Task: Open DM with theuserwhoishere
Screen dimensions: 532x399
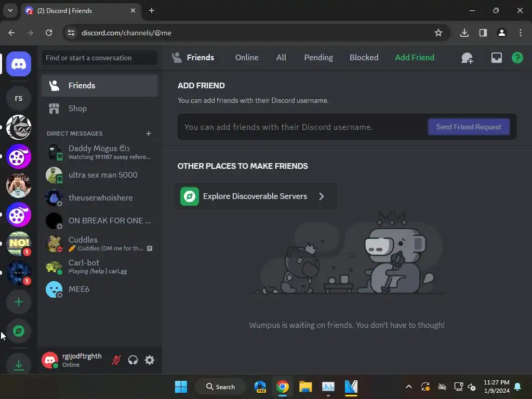Action: [100, 198]
